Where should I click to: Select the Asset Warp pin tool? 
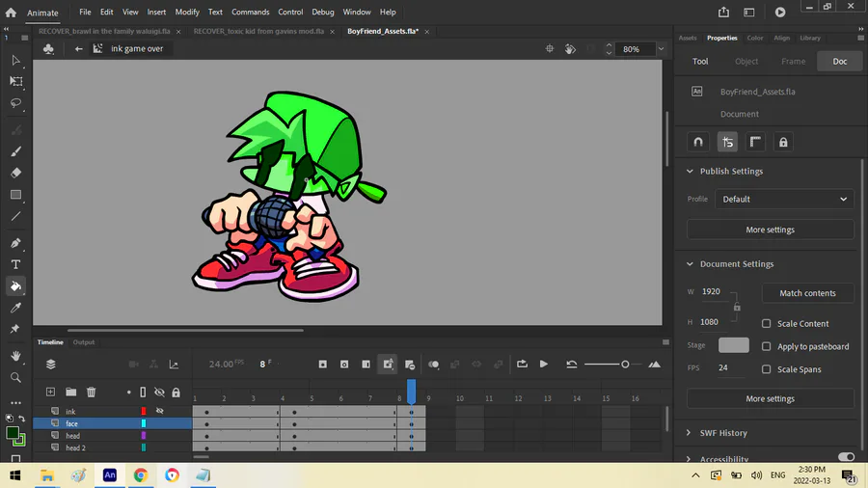click(15, 329)
